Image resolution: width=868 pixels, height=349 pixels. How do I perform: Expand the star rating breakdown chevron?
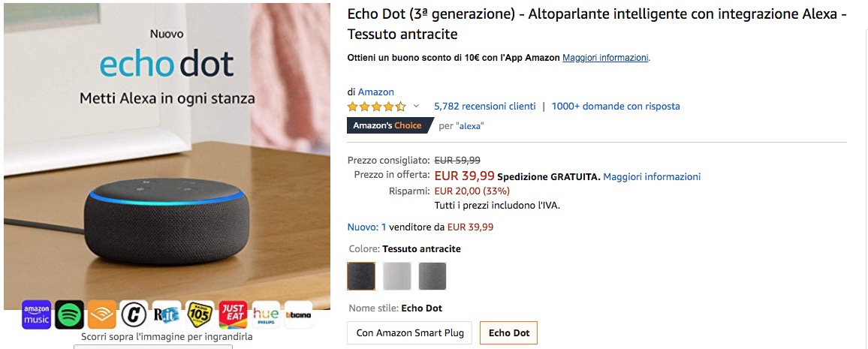click(417, 106)
